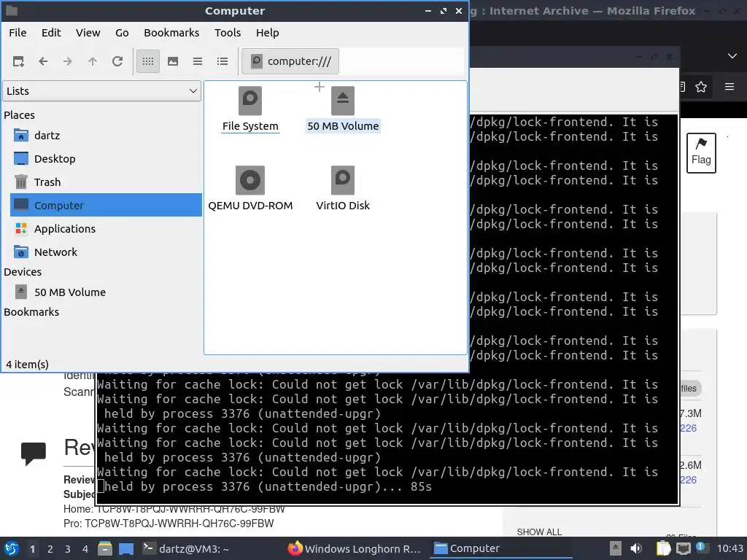This screenshot has width=747, height=560.
Task: Bookmark the page with Firefox star icon
Action: 701,87
